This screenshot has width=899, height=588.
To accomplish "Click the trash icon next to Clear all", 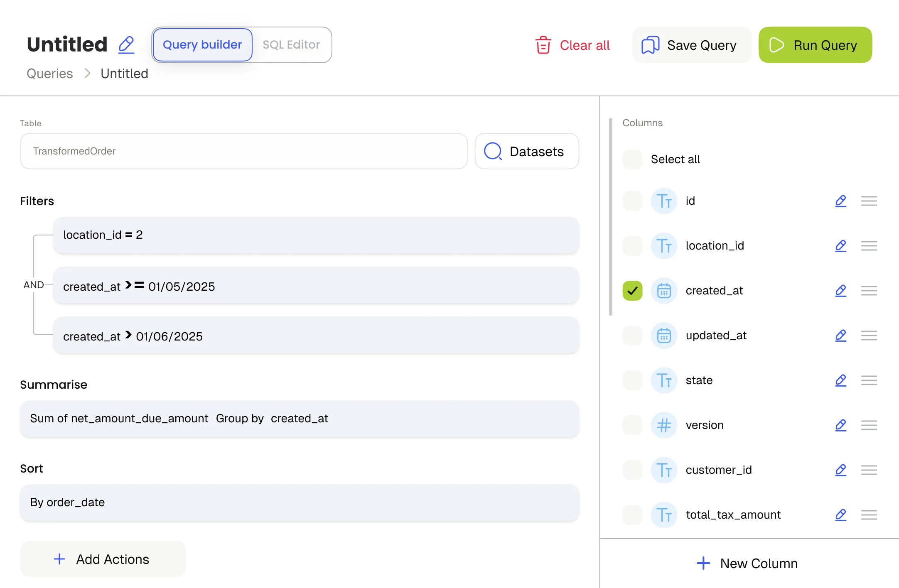I will tap(543, 45).
